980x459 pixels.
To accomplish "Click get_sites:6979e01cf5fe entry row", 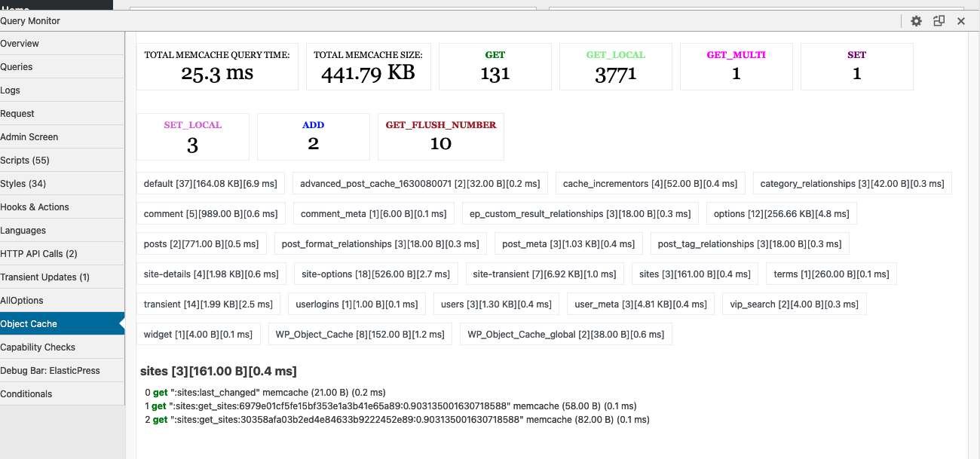I will (390, 406).
